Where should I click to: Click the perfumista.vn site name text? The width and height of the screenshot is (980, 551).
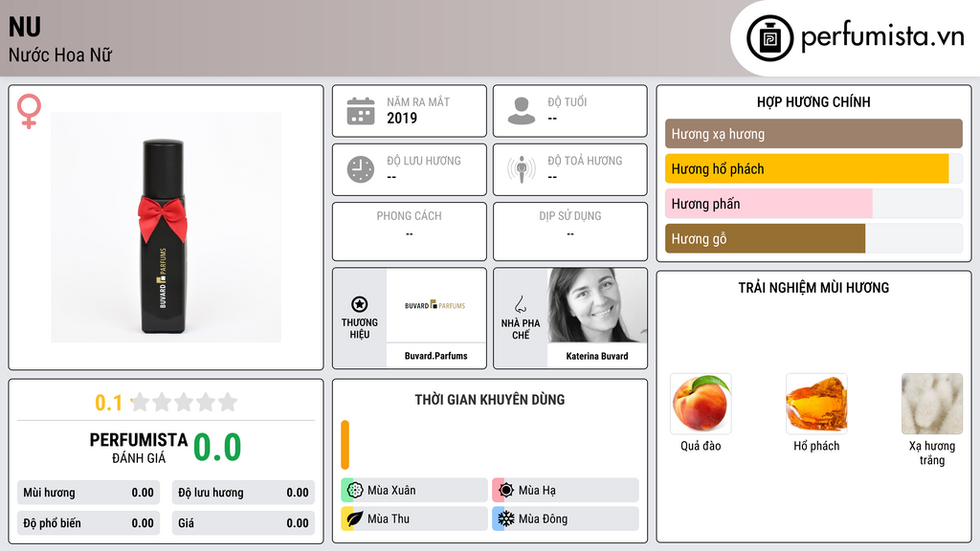click(x=882, y=36)
